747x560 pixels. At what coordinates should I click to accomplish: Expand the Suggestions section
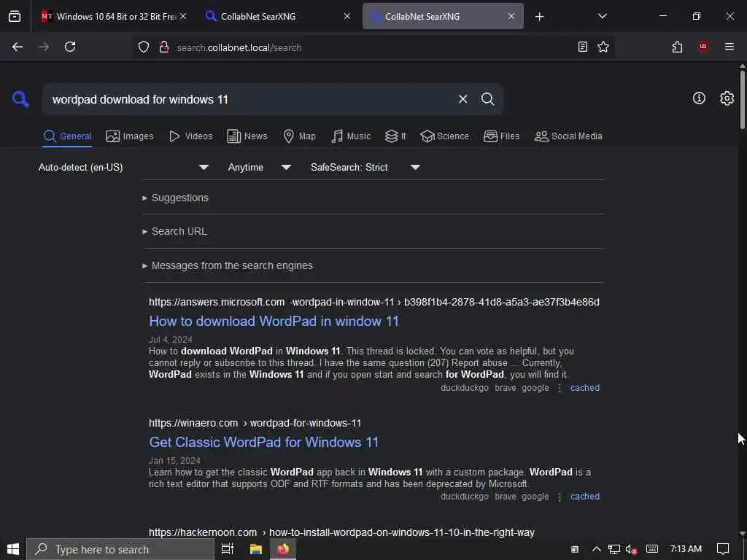[x=175, y=198]
